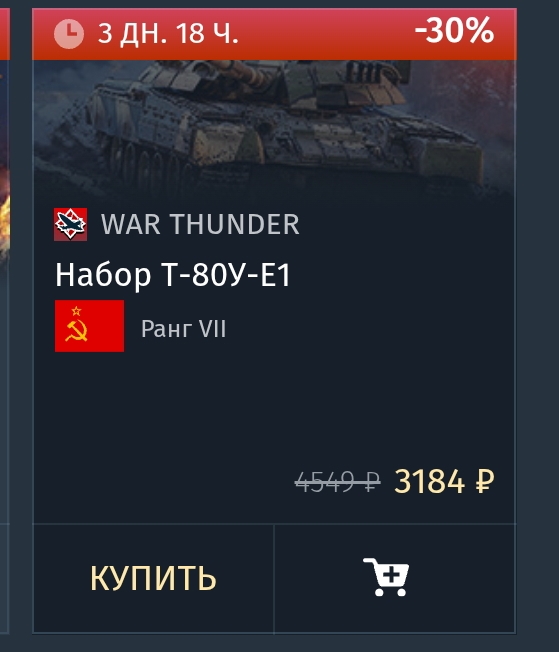The width and height of the screenshot is (559, 652).
Task: Click the add-to-cart icon
Action: pyautogui.click(x=386, y=577)
